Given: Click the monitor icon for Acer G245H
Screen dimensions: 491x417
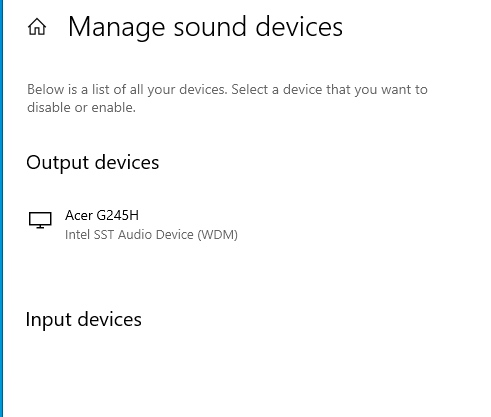Looking at the screenshot, I should [40, 220].
